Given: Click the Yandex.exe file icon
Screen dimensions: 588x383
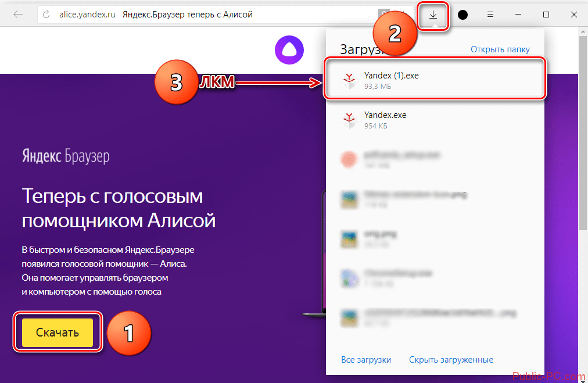Looking at the screenshot, I should [349, 120].
